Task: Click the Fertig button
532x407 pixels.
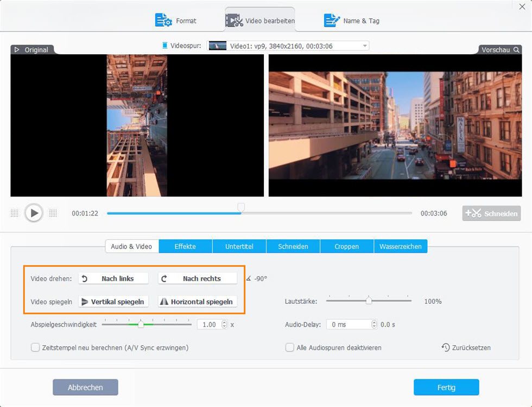Action: click(x=446, y=387)
